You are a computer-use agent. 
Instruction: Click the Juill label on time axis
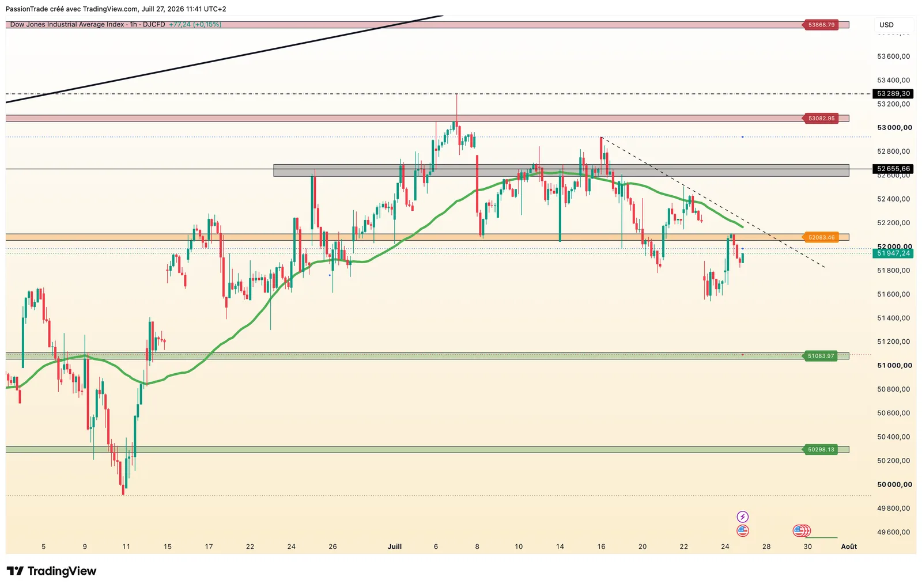pyautogui.click(x=395, y=547)
